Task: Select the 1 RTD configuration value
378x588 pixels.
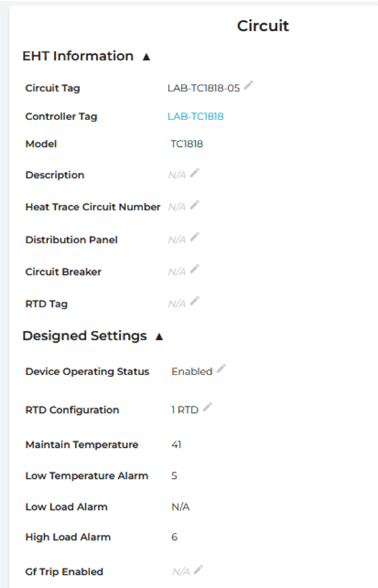Action: coord(185,410)
